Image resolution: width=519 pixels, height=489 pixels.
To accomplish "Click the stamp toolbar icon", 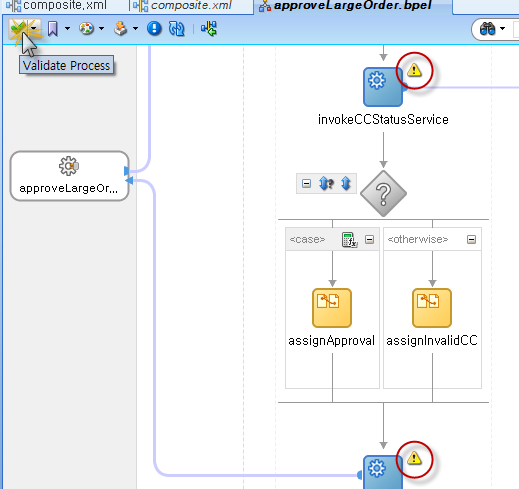I will [121, 29].
